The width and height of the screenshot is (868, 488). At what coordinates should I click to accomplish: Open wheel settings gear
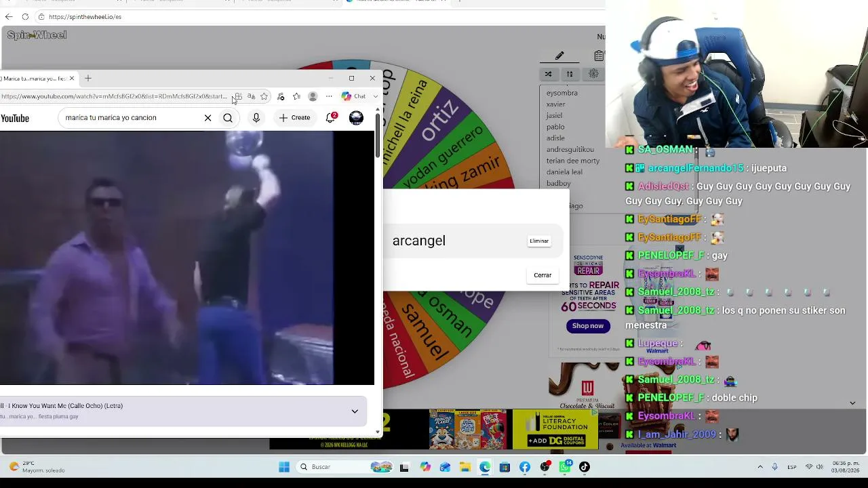(x=593, y=74)
